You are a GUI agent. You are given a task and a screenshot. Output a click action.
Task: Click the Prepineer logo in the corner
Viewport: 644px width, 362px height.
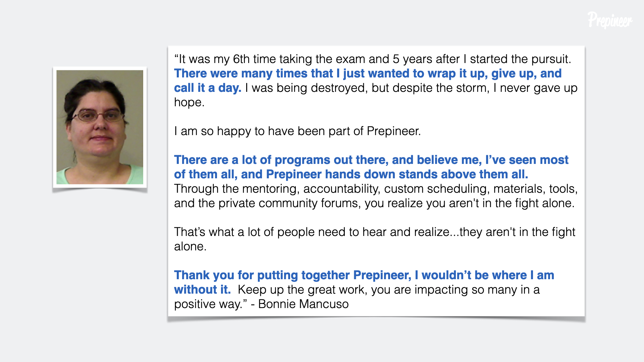pos(610,20)
